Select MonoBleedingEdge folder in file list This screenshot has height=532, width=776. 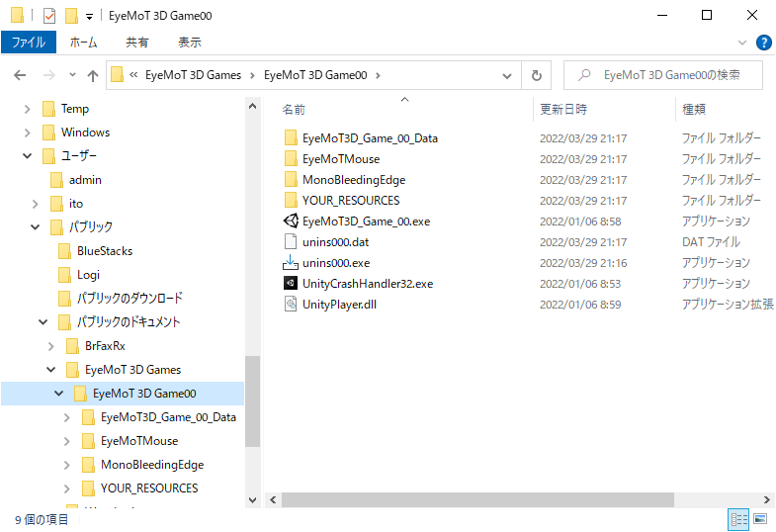click(354, 180)
